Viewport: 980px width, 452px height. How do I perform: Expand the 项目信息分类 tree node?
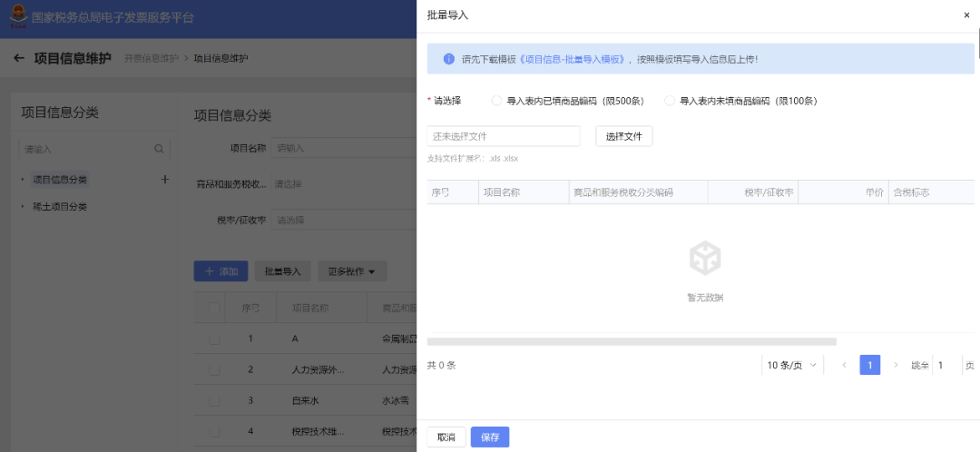coord(23,180)
